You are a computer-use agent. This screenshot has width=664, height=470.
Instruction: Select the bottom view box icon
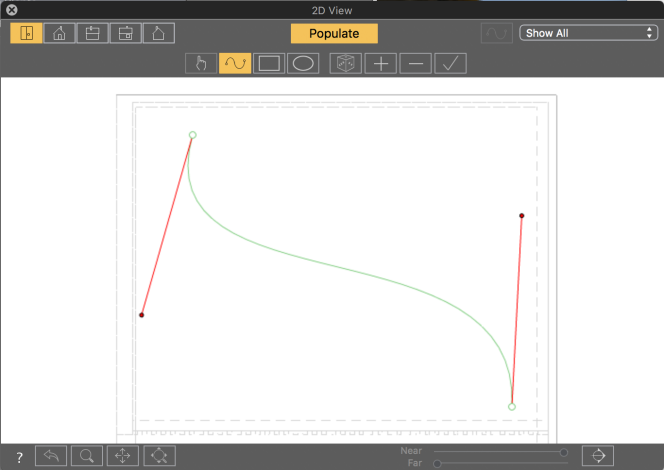pos(125,33)
